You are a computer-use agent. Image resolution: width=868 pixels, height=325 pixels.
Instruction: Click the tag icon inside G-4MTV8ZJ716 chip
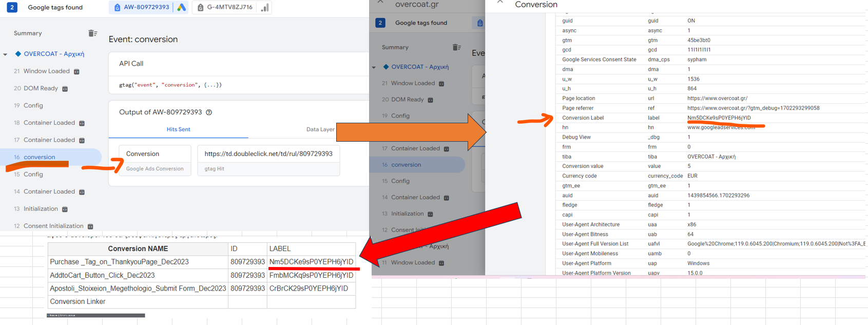(x=200, y=7)
